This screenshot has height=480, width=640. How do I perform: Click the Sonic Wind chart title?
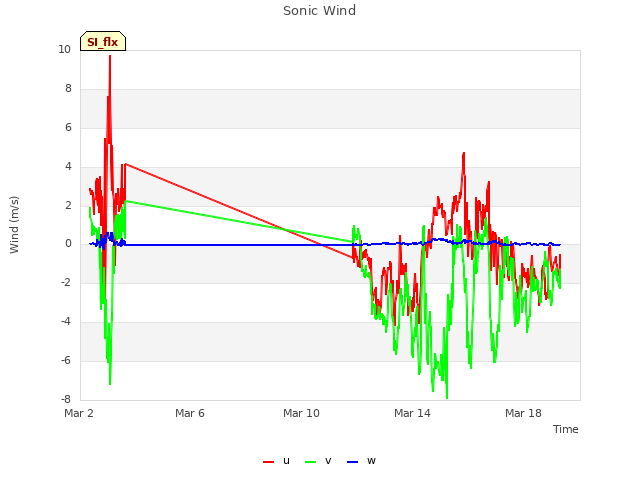click(x=320, y=11)
